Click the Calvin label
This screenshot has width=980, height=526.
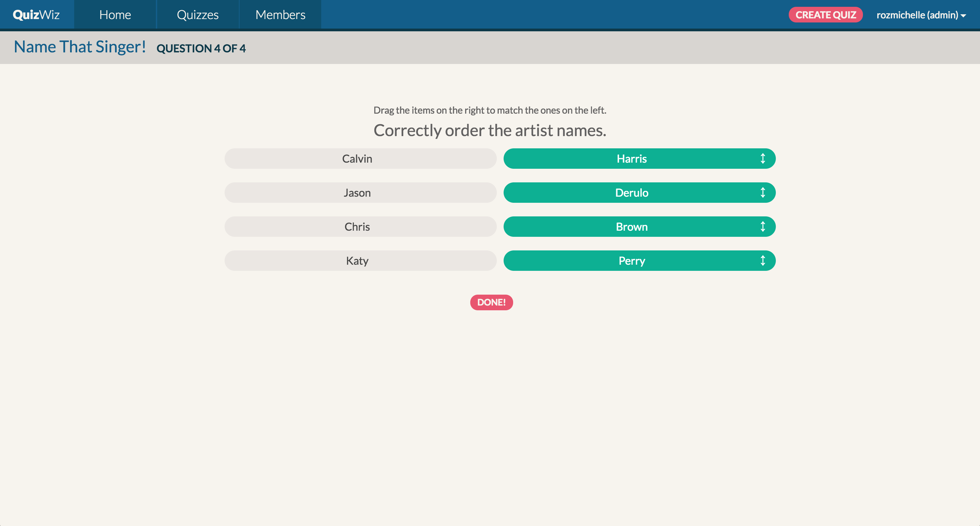(360, 159)
